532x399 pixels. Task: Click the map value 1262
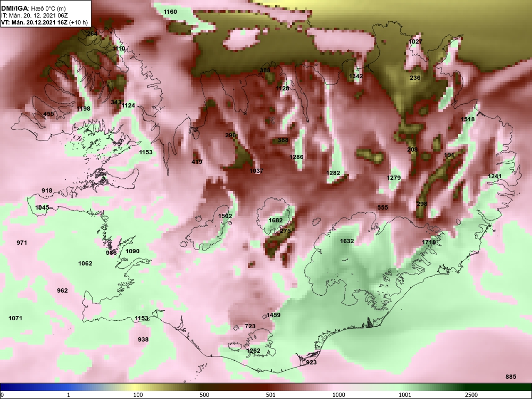[253, 351]
